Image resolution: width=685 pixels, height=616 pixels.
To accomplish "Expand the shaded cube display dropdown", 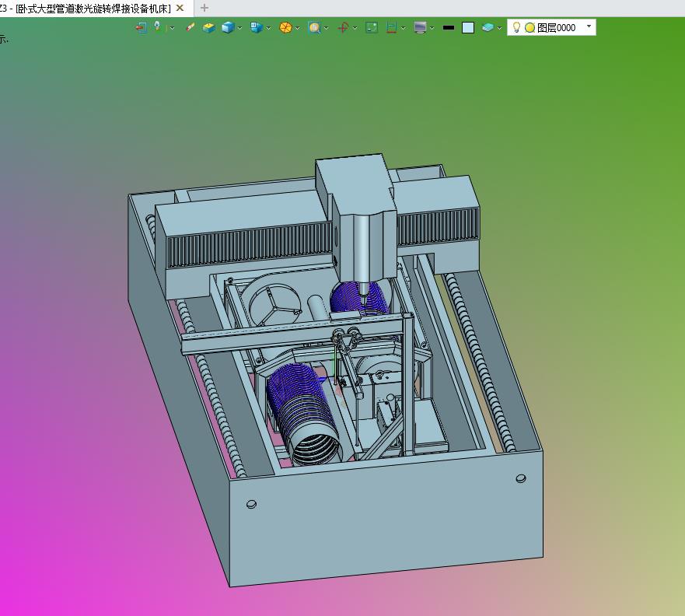I will click(239, 28).
